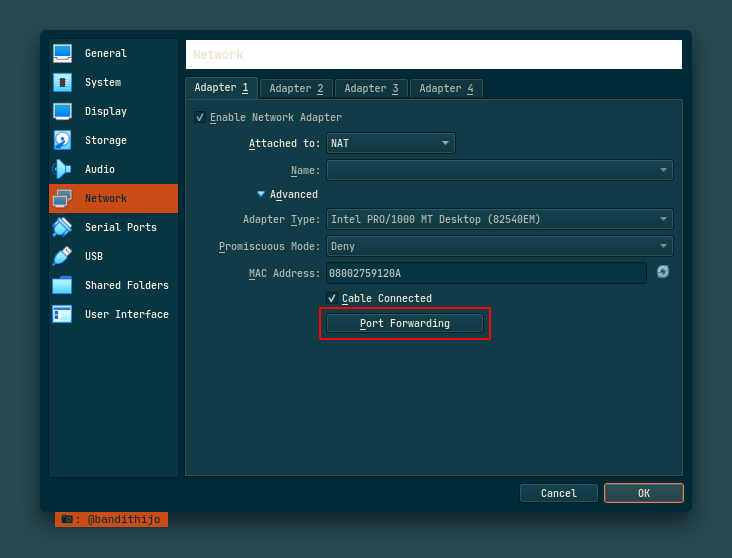Image resolution: width=732 pixels, height=558 pixels.
Task: Open the Attached to NAT dropdown
Action: click(391, 143)
